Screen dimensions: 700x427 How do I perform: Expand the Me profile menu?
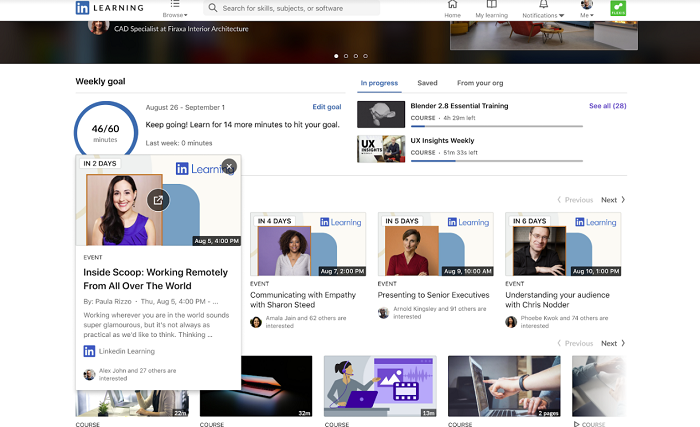[x=587, y=9]
